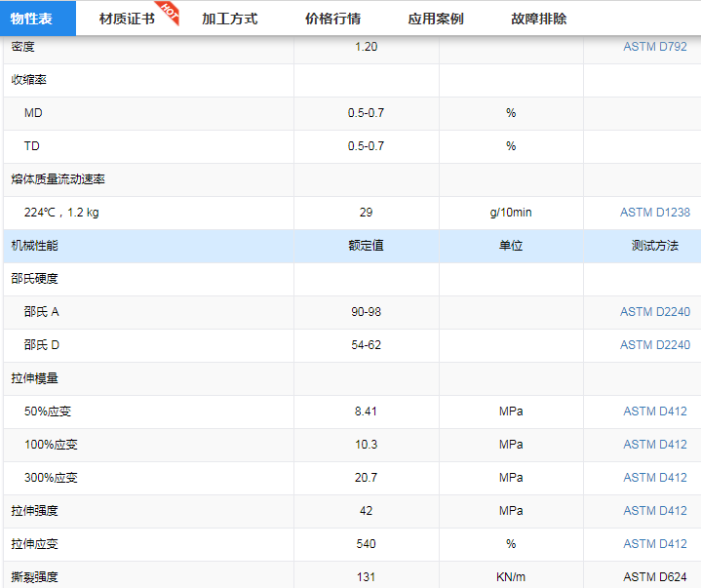Open the 应用案例 tab
The height and width of the screenshot is (588, 701).
[x=436, y=19]
